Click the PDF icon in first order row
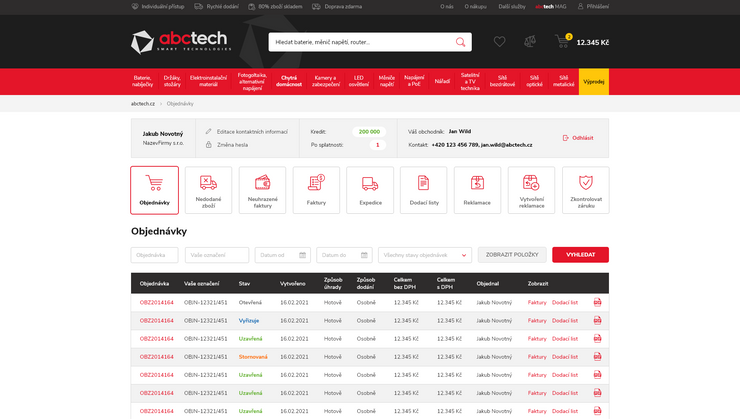 [597, 302]
